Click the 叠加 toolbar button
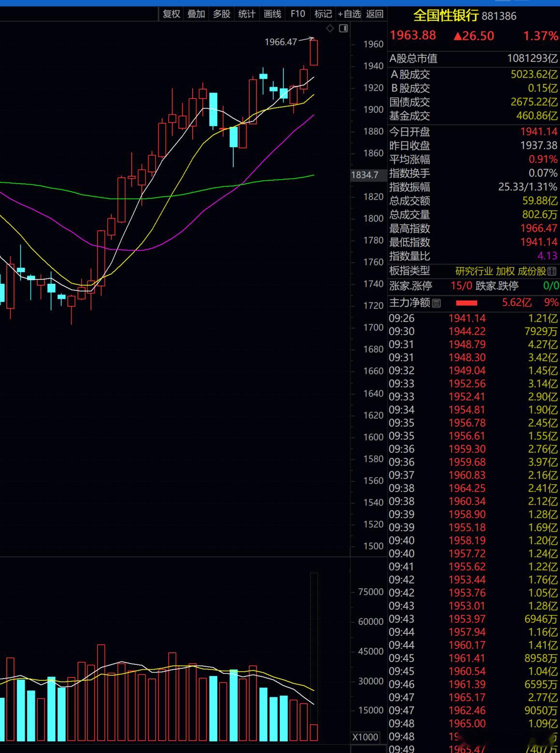 [x=197, y=14]
